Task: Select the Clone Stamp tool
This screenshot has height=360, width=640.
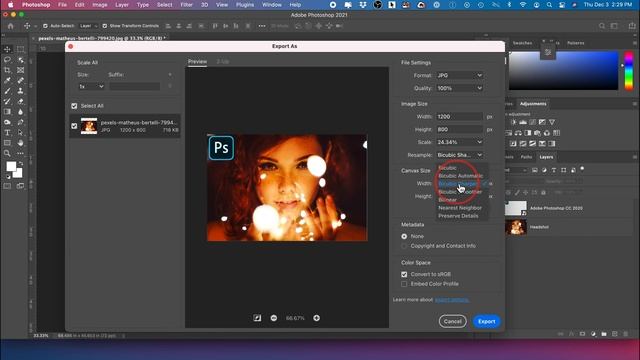Action: (20, 91)
